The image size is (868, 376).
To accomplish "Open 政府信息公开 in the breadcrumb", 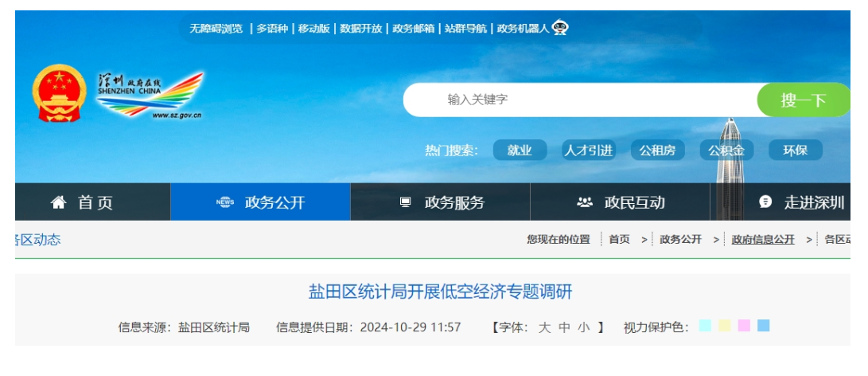I will [x=763, y=239].
